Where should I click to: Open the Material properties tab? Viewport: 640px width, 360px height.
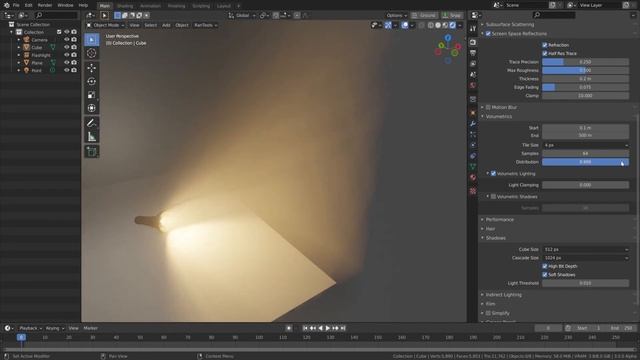473,177
